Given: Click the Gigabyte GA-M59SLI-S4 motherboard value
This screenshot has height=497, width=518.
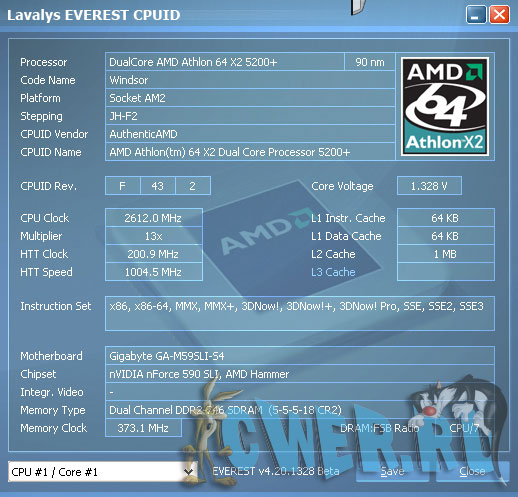Looking at the screenshot, I should [x=300, y=356].
